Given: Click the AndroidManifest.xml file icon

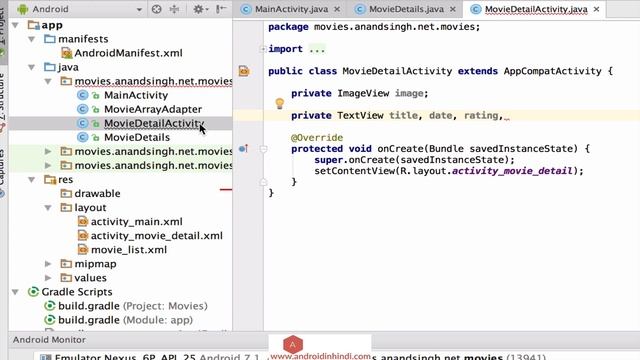Looking at the screenshot, I should pos(66,53).
